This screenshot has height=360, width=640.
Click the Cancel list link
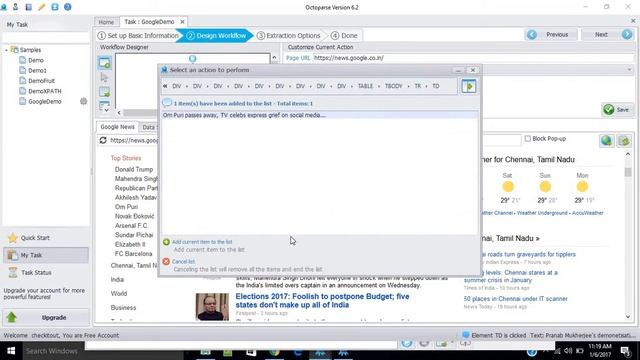(183, 262)
